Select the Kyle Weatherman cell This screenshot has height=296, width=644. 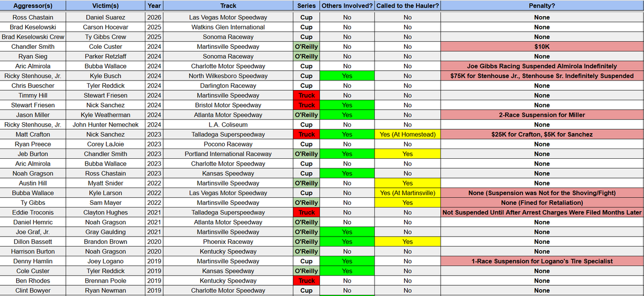105,115
